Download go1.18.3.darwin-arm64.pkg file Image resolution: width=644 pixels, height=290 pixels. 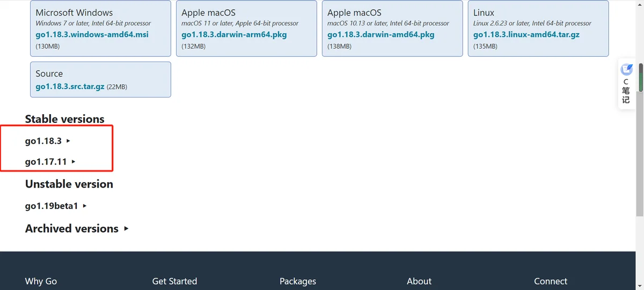pos(234,34)
